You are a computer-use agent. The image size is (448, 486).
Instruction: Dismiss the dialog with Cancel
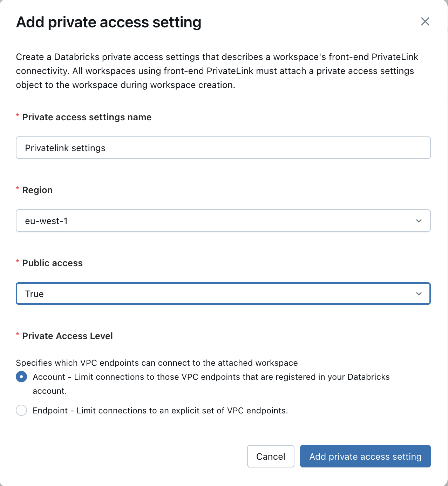[x=270, y=456]
